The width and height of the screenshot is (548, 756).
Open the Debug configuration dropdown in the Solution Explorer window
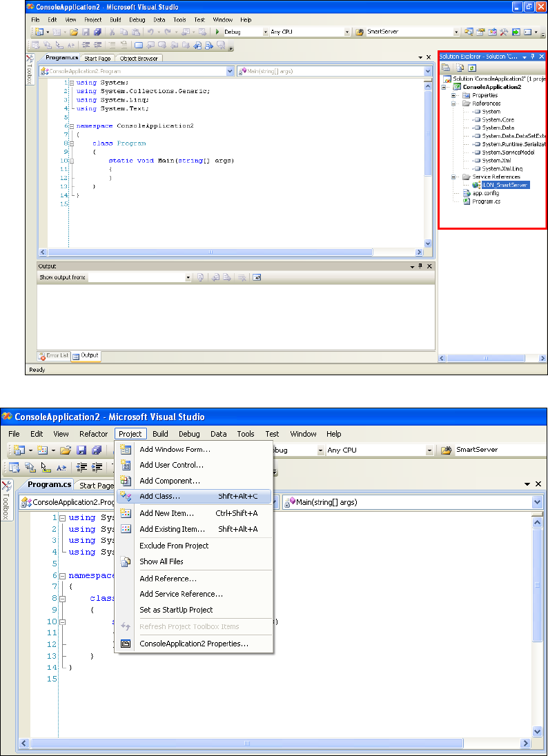click(265, 32)
